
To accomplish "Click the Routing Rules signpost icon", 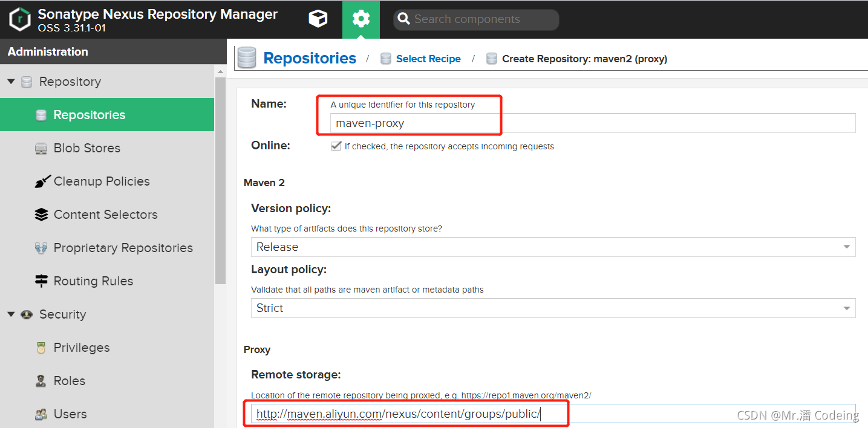I will point(41,281).
